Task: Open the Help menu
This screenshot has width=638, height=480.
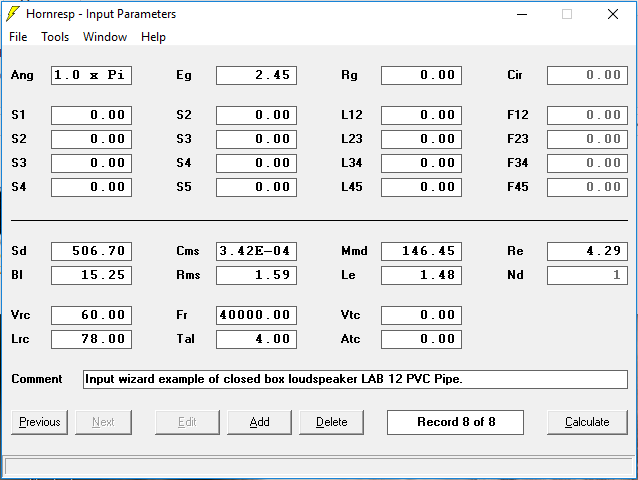Action: point(153,37)
